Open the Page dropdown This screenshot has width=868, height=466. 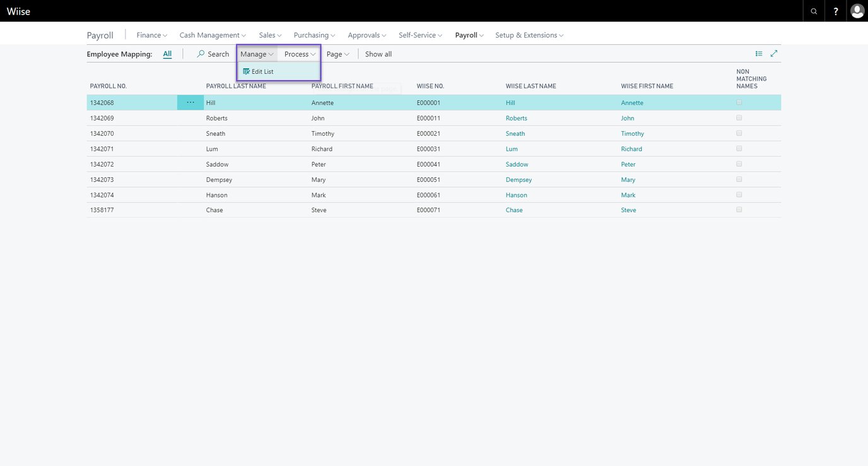click(x=337, y=54)
